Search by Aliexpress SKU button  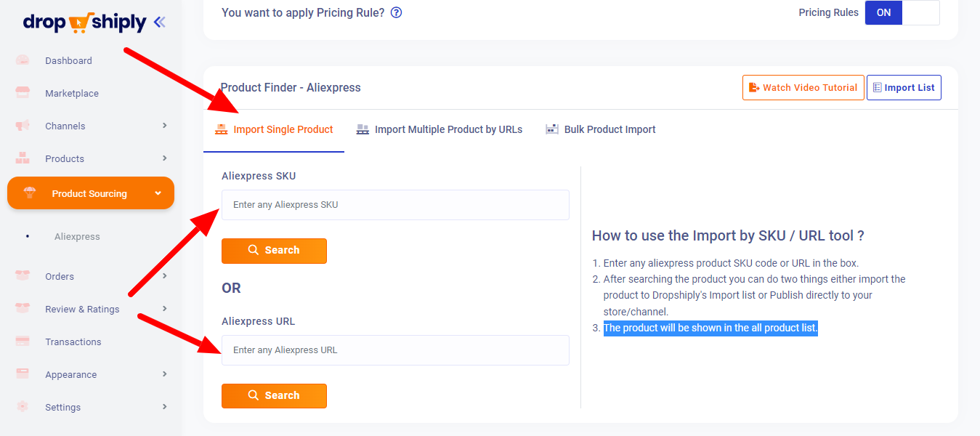pos(274,251)
